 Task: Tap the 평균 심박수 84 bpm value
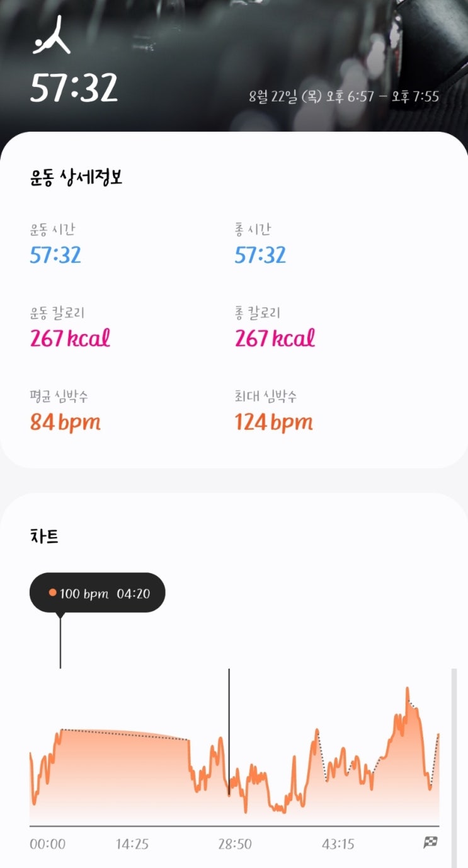[66, 422]
